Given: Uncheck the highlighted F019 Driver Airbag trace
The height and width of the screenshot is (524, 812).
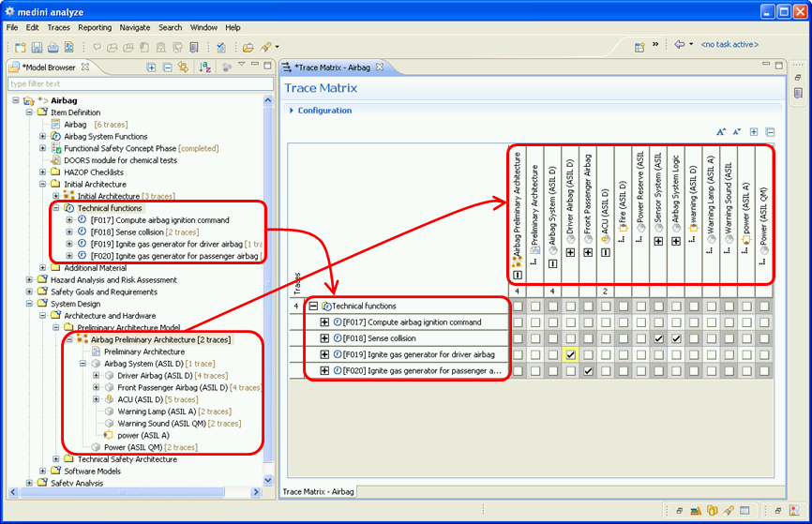Looking at the screenshot, I should [569, 354].
